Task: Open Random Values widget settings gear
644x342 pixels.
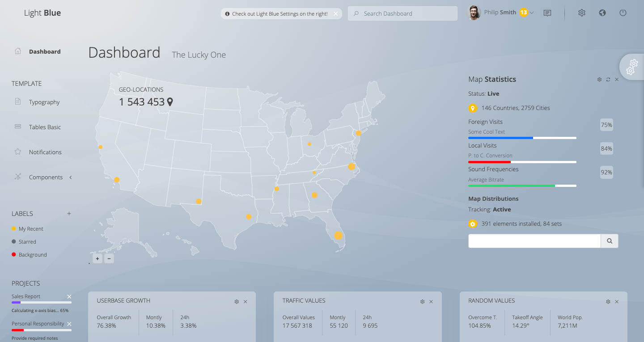Action: pos(608,302)
